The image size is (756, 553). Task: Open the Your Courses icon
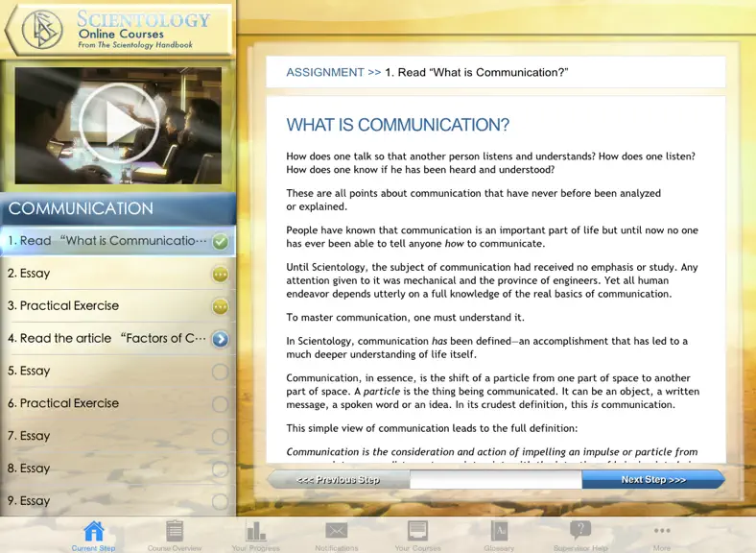[x=417, y=531]
